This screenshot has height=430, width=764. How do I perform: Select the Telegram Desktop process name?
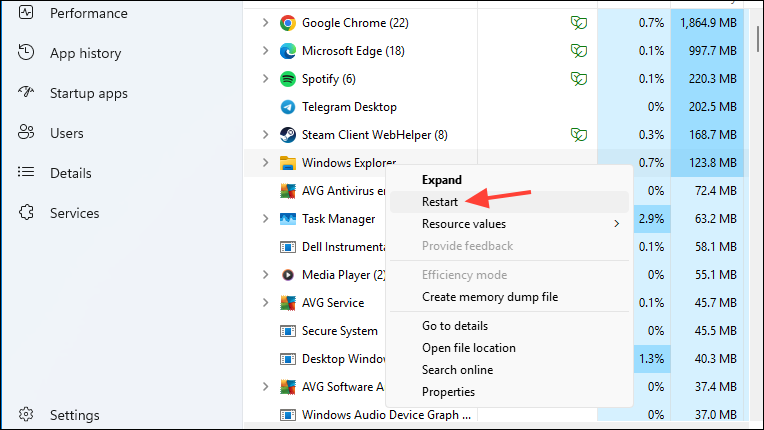349,107
